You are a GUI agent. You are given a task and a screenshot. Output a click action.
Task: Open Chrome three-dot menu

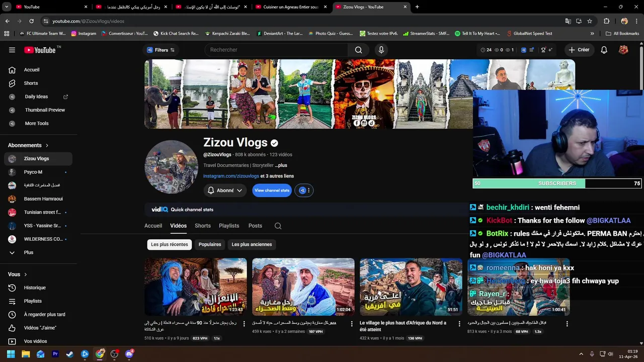tap(636, 21)
